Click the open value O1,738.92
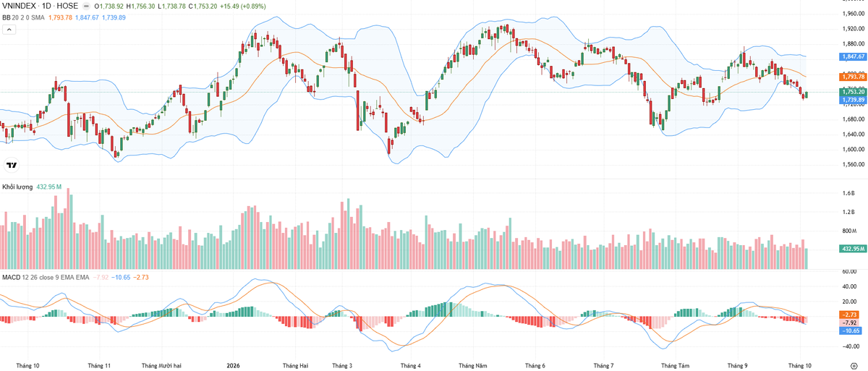This screenshot has height=371, width=868. [109, 6]
